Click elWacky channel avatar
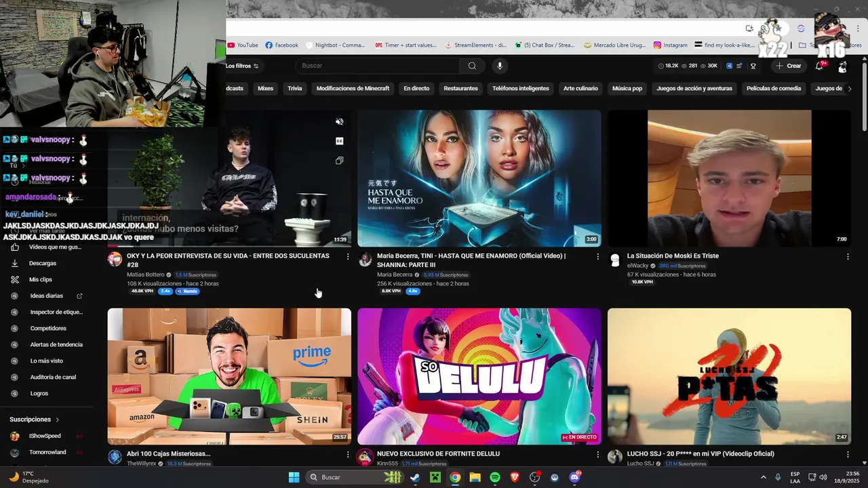 point(615,260)
